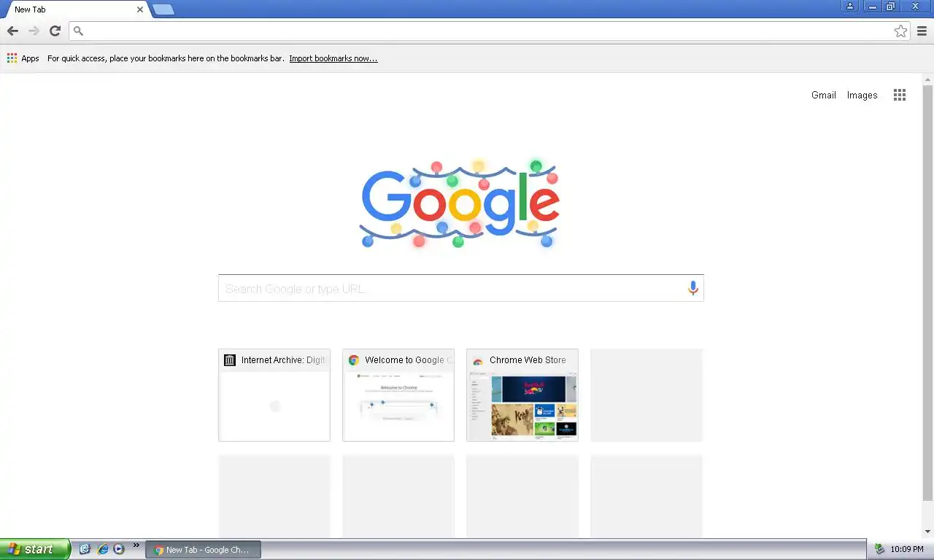Screen dimensions: 934x560
Task: Launch Internet Explorer from Quick Launch
Action: click(102, 549)
